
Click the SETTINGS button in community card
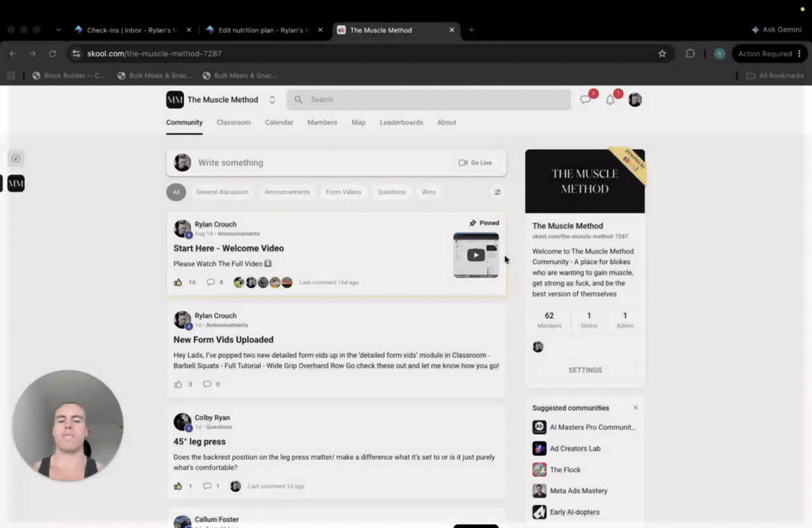point(585,370)
